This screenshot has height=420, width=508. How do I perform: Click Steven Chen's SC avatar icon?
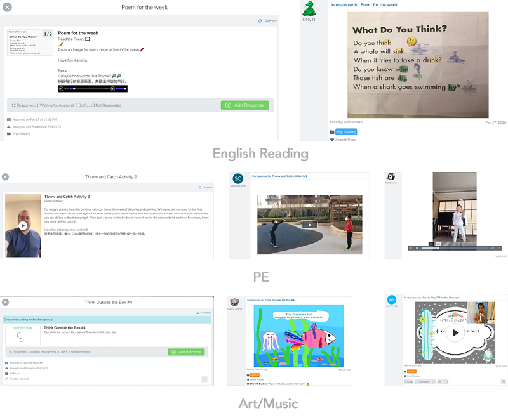click(238, 179)
